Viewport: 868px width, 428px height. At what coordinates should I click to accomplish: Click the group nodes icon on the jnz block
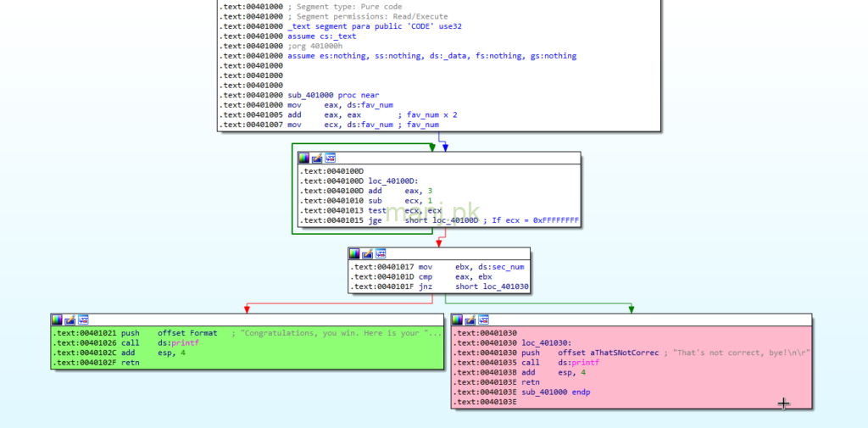click(381, 253)
